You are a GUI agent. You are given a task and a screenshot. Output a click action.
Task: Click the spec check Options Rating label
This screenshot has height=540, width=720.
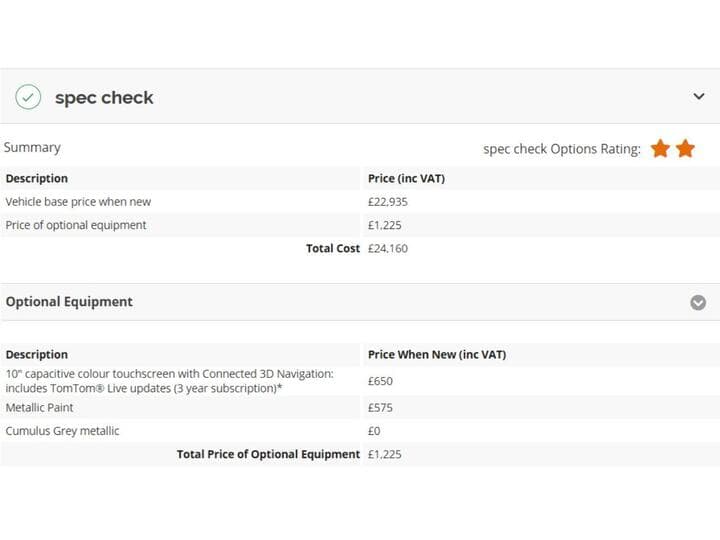tap(561, 149)
